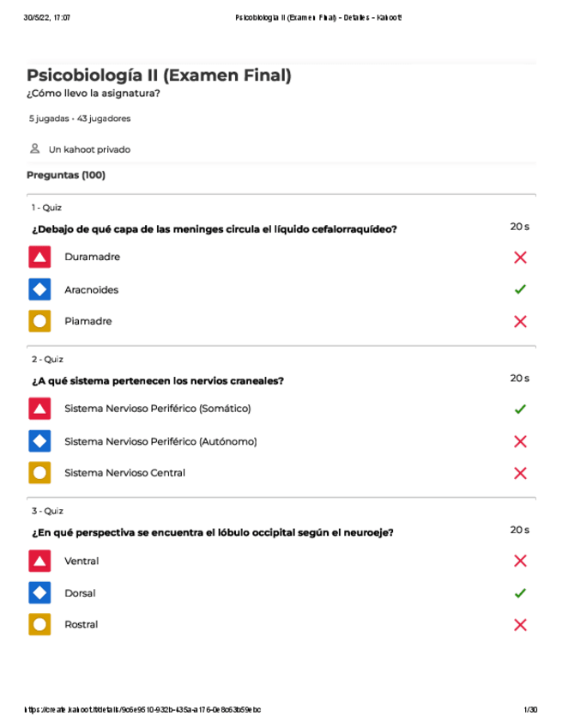
Task: Click the blue diamond icon beside Aracnoides
Action: click(x=39, y=289)
